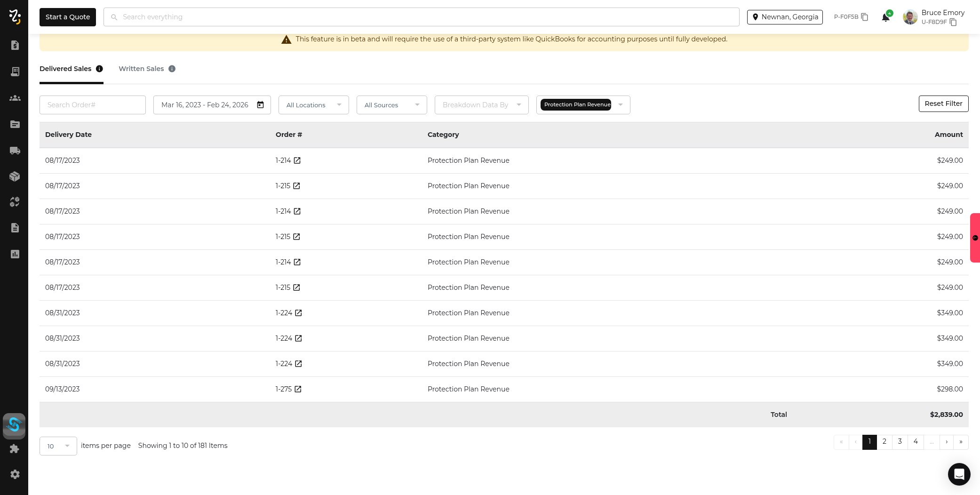Viewport: 980px width, 495px height.
Task: Show Delivered Sales info tooltip icon
Action: point(99,69)
